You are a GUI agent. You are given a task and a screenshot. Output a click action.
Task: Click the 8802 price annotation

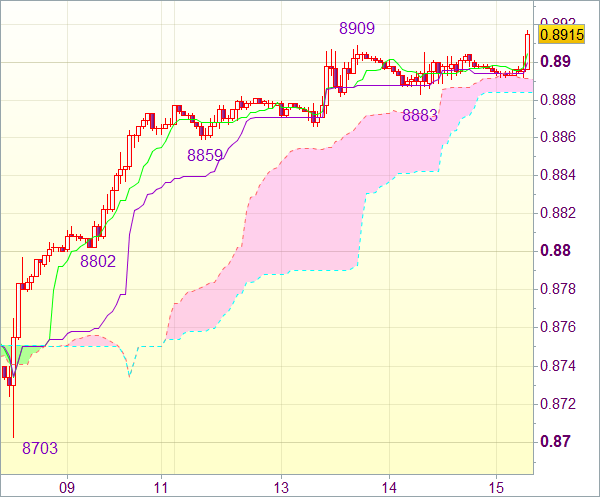(x=98, y=261)
